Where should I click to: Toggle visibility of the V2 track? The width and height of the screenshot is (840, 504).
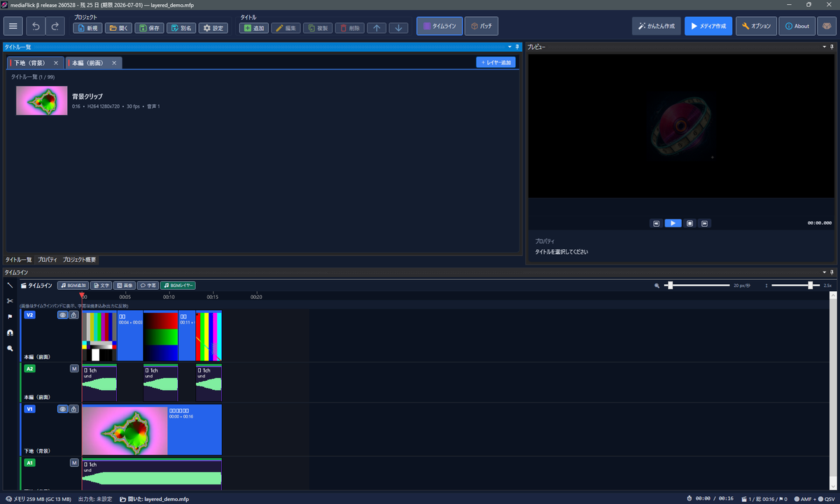point(62,315)
